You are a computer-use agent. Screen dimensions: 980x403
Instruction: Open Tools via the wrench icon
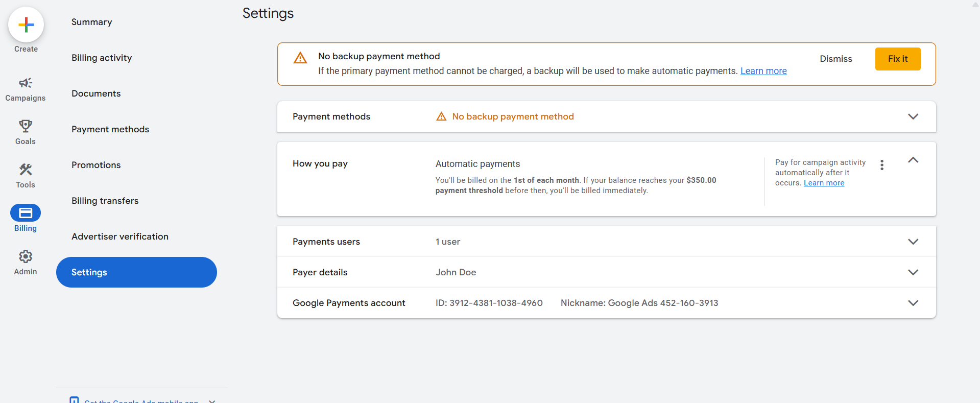(x=26, y=169)
